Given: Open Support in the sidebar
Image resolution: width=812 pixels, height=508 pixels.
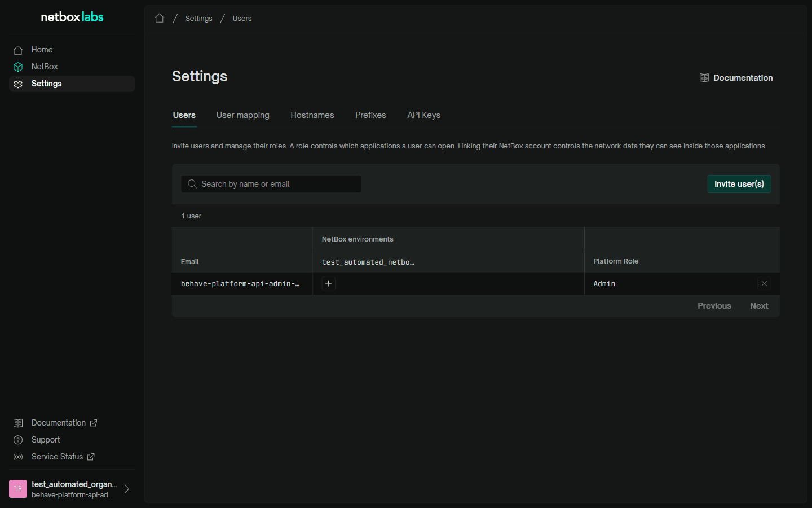Looking at the screenshot, I should (37, 440).
